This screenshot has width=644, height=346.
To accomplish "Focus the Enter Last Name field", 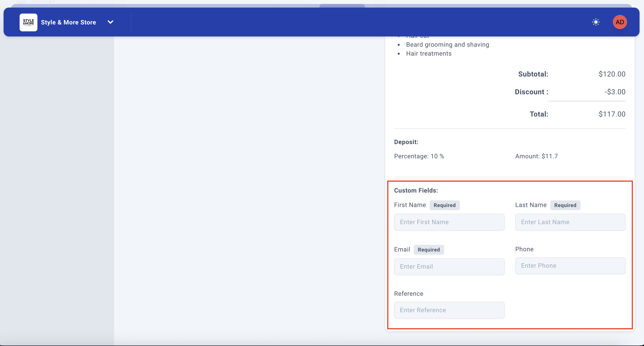I will pos(570,222).
